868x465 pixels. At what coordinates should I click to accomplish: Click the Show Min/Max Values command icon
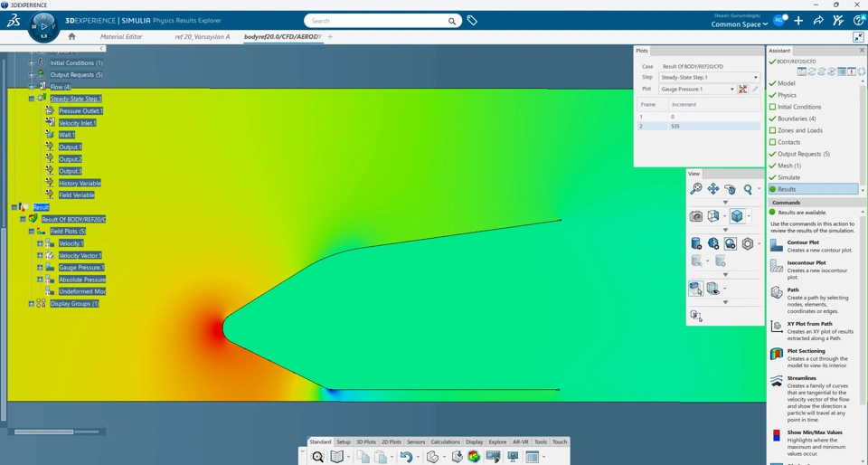point(777,436)
